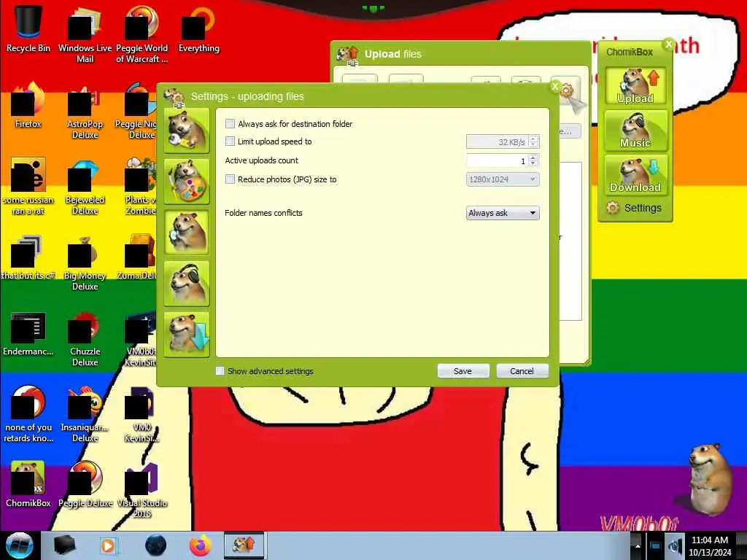Open the general settings hamster tab
The height and width of the screenshot is (560, 747).
pos(187,130)
